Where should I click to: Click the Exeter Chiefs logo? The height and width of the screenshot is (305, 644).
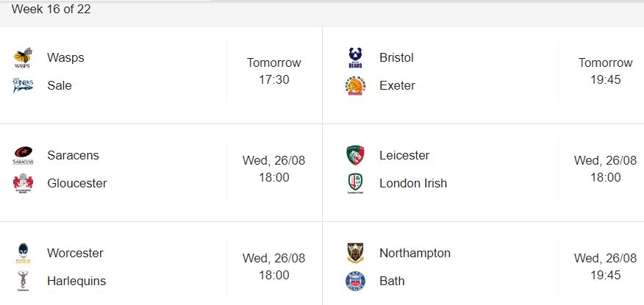pyautogui.click(x=355, y=86)
